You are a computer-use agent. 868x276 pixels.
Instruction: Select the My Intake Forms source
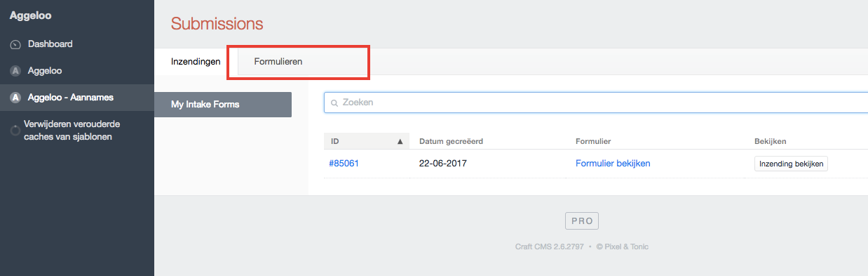point(223,105)
